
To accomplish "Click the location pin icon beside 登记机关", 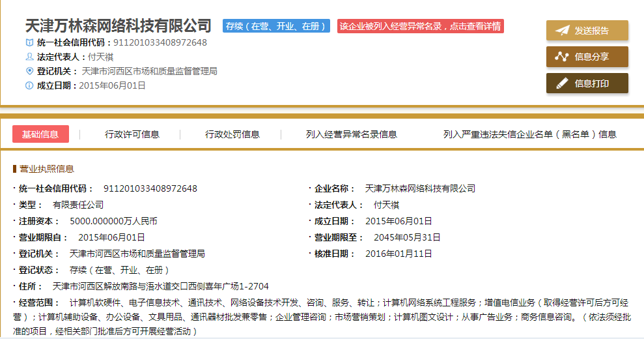I will click(29, 71).
